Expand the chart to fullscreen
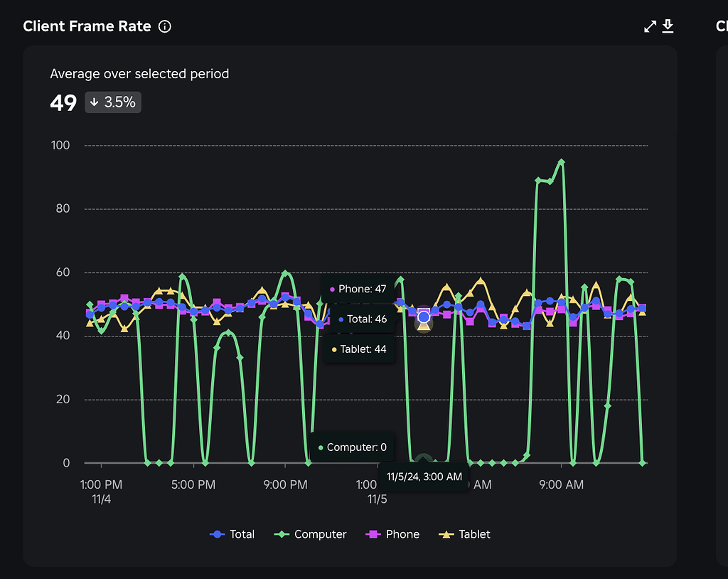 point(649,26)
